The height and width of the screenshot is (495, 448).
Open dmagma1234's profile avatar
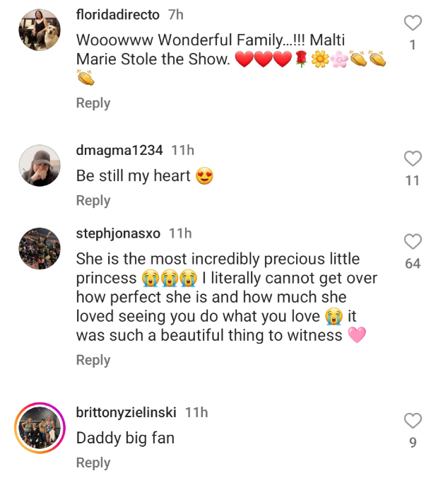(38, 165)
